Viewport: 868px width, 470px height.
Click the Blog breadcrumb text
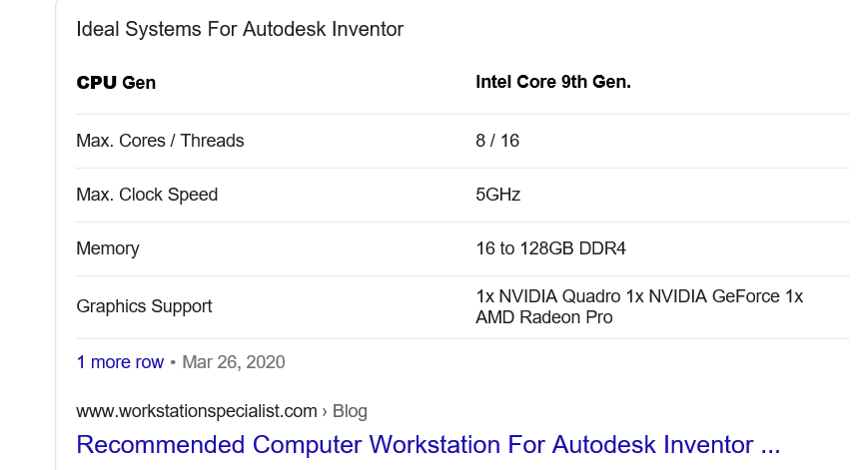point(349,410)
